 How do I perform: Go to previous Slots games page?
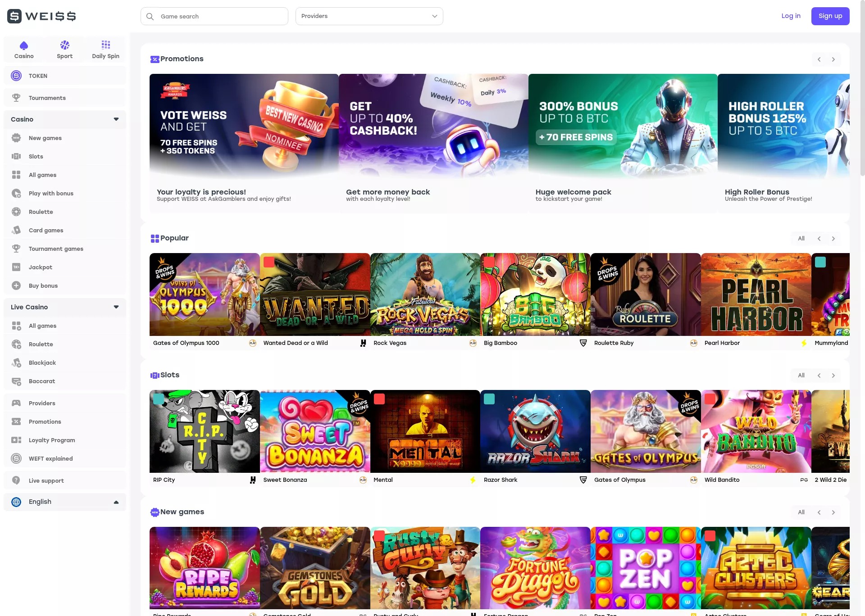[x=819, y=376]
